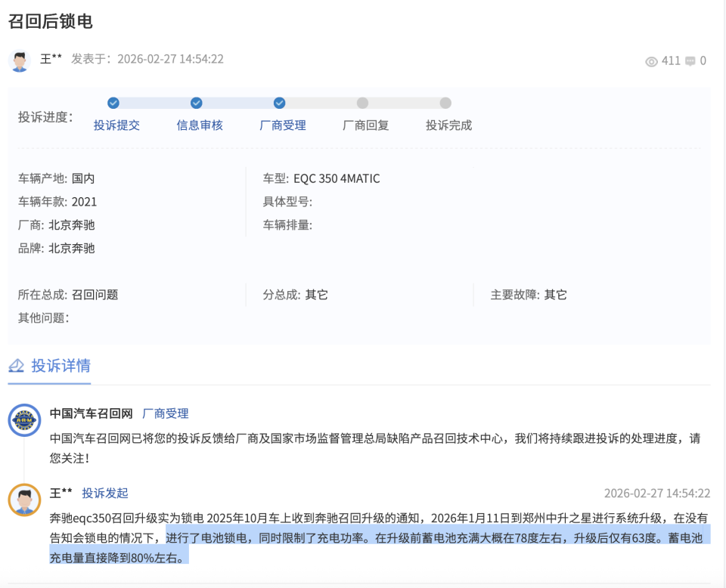Click the 厂商受理 tag beside 中国汽车召回网

point(166,413)
